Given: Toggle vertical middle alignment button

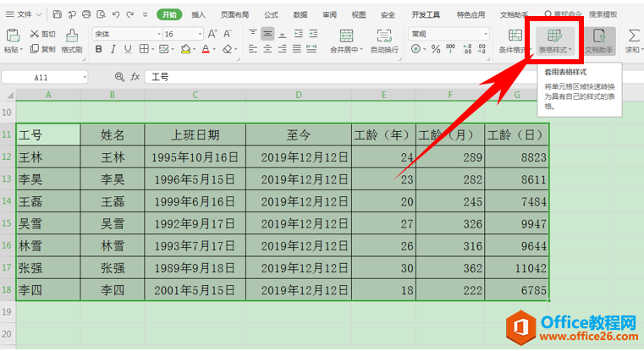Looking at the screenshot, I should coord(267,34).
